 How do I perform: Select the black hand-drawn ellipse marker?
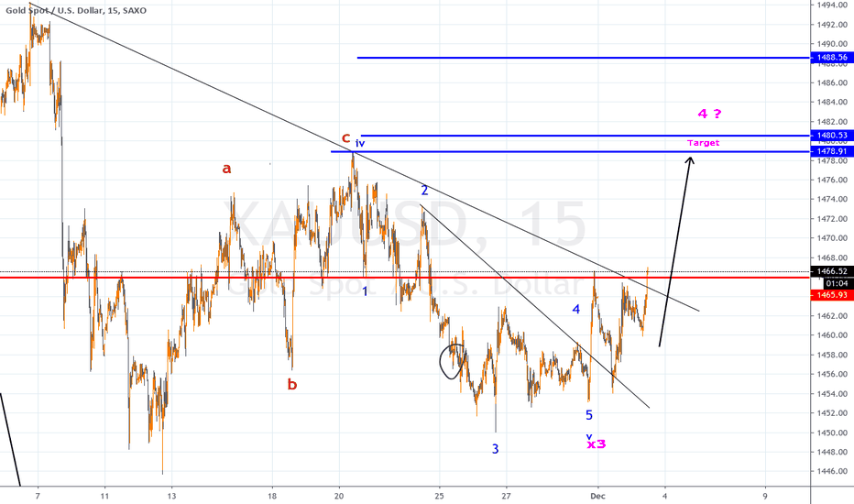pyautogui.click(x=451, y=361)
